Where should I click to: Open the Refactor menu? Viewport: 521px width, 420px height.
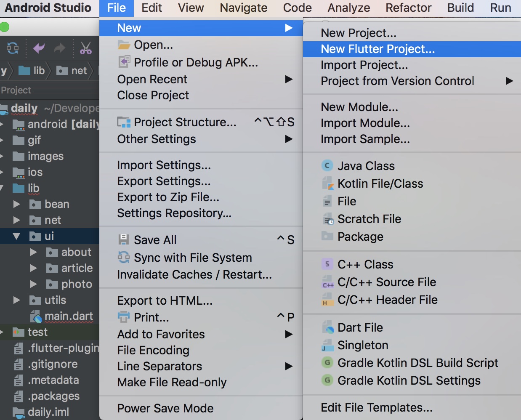pyautogui.click(x=409, y=8)
